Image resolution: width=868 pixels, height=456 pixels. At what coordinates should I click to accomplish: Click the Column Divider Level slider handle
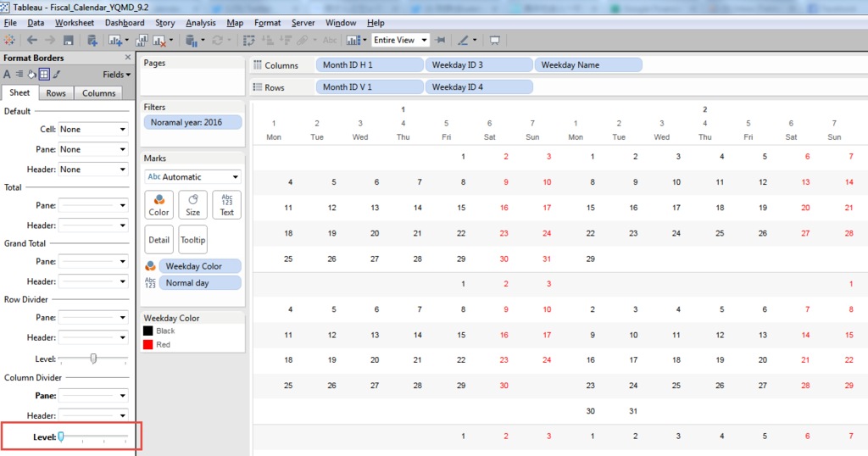[x=61, y=437]
